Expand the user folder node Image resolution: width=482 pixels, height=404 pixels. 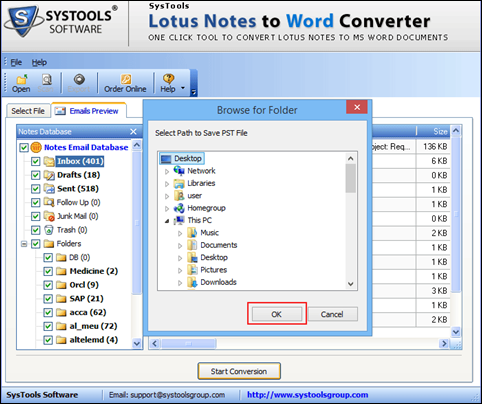(x=167, y=196)
